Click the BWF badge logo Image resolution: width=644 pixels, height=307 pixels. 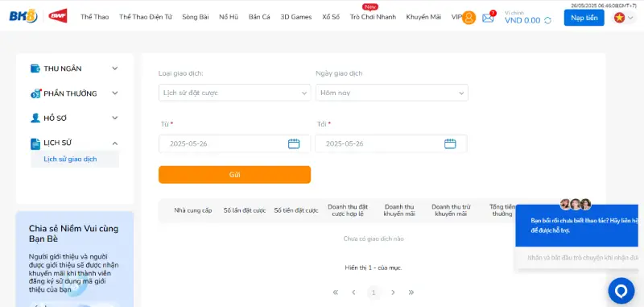(57, 16)
